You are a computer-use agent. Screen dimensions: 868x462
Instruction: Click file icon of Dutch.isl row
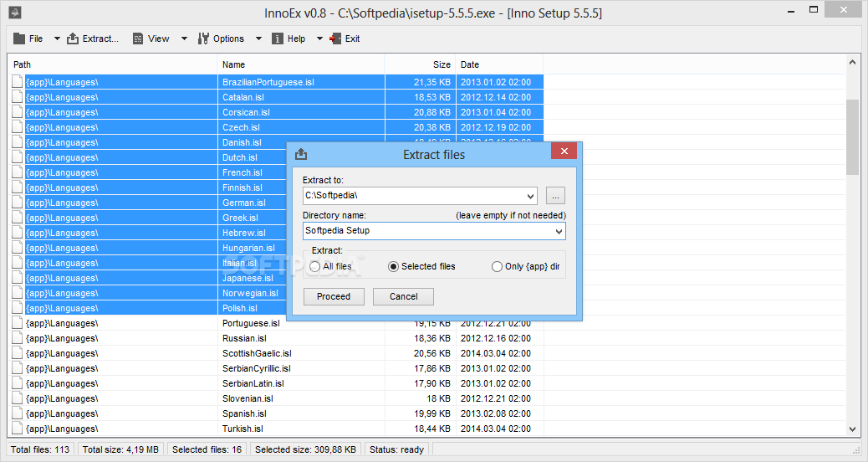[x=18, y=157]
